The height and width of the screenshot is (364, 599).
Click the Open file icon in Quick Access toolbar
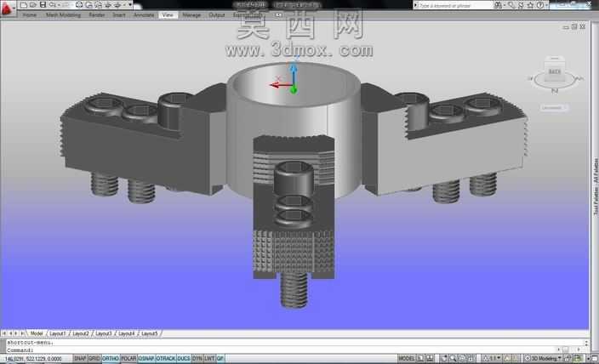coord(33,5)
